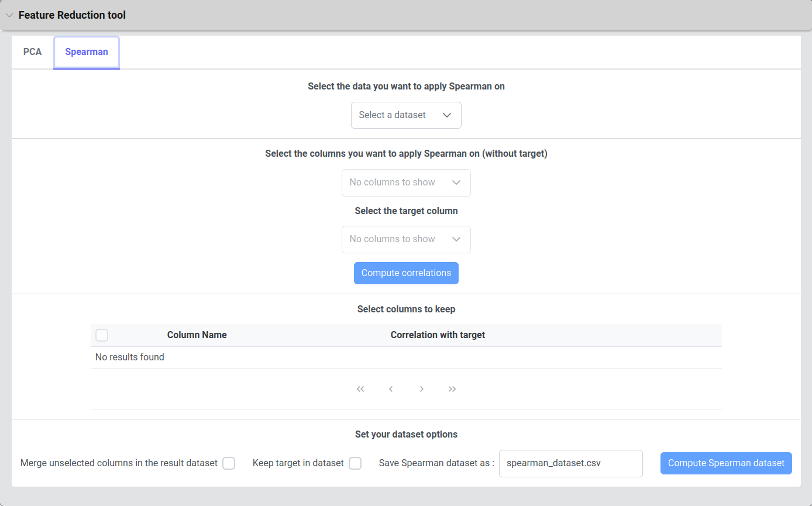
Task: Go to first page of results
Action: tap(360, 389)
